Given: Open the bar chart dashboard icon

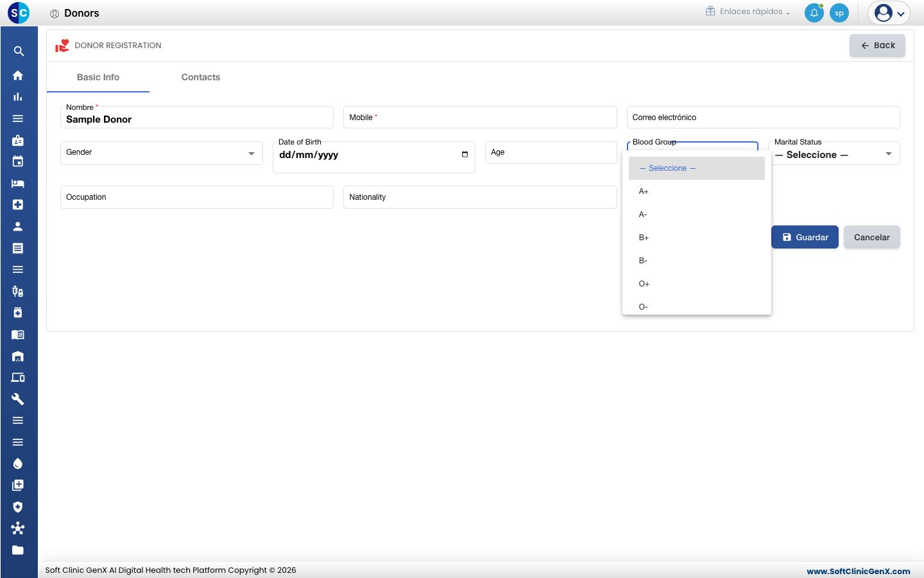Looking at the screenshot, I should pos(18,97).
